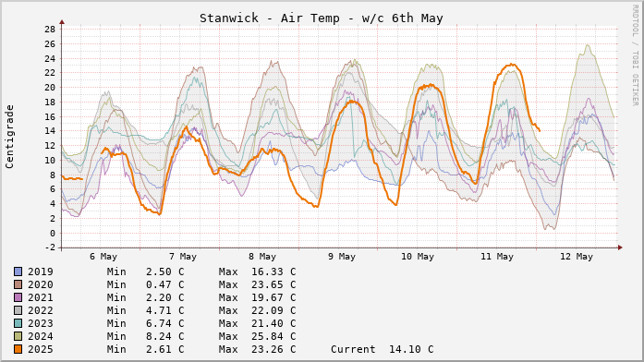Click the 2025 max value '23.26 C'
This screenshot has width=644, height=362.
(x=273, y=349)
